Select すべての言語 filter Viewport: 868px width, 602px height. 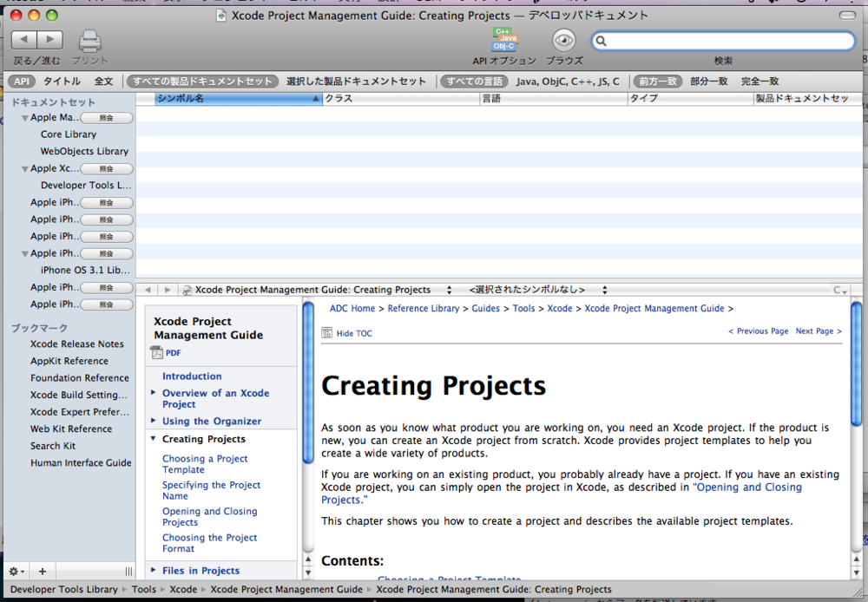[475, 82]
